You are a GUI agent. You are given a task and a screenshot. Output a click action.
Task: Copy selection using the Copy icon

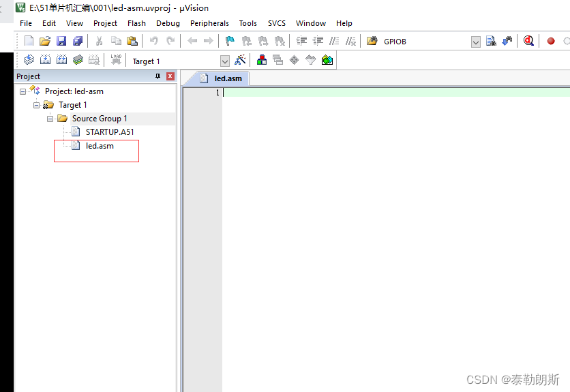[116, 41]
